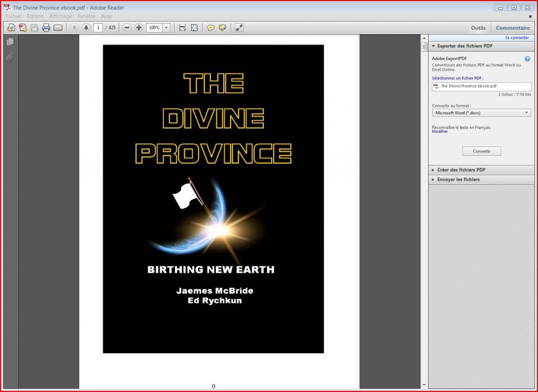Switch to the Commentaire pane

click(x=513, y=28)
